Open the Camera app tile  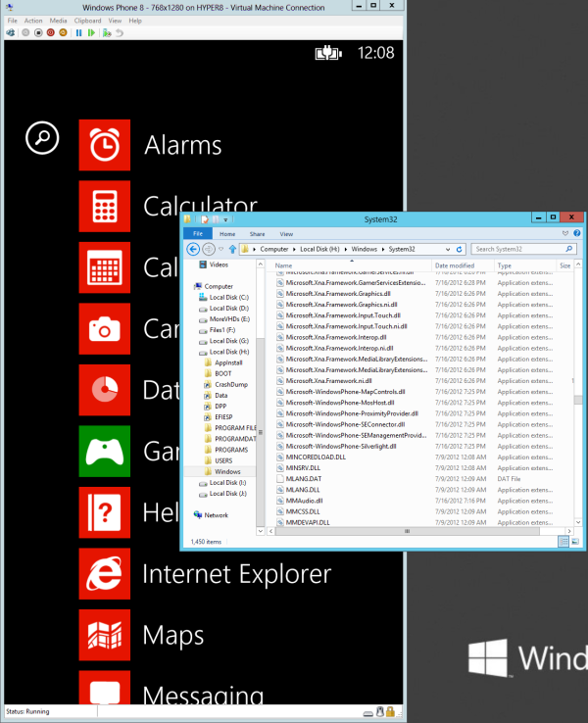104,329
